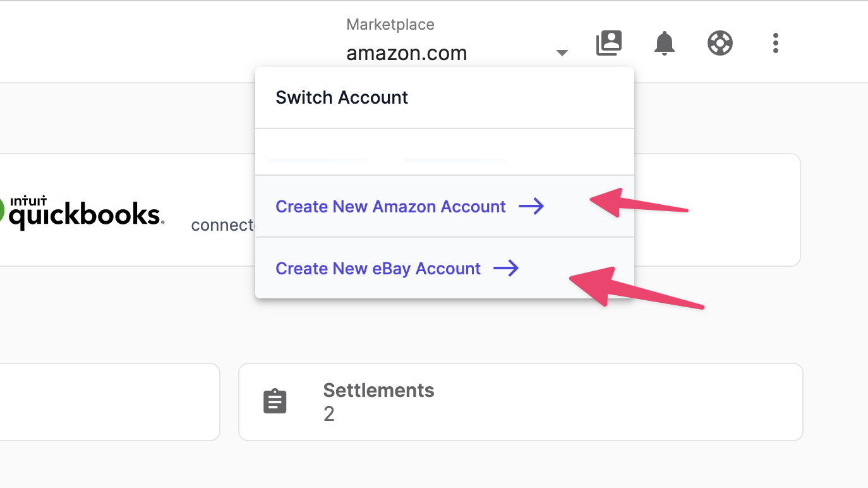Click the Switch Account menu header
This screenshot has width=868, height=488.
tap(342, 97)
